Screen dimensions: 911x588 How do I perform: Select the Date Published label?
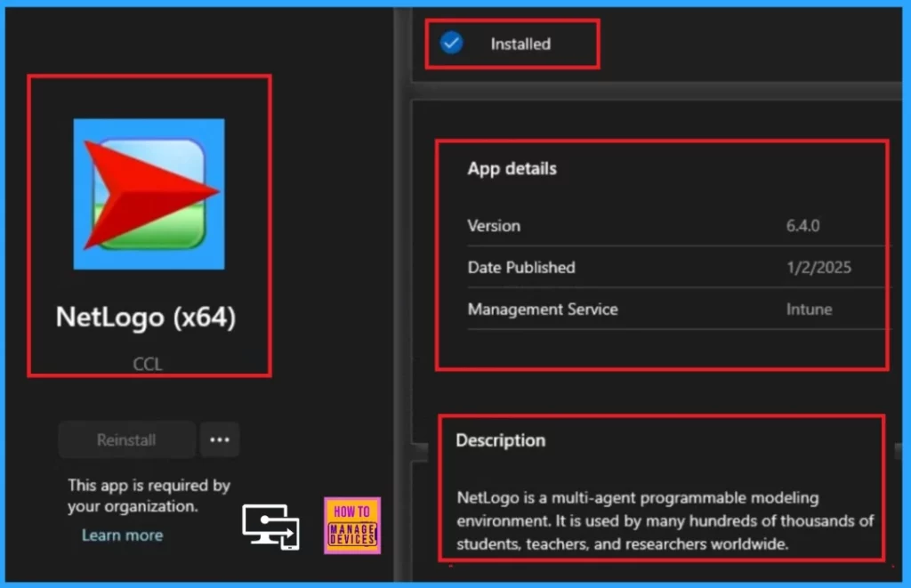coord(521,267)
